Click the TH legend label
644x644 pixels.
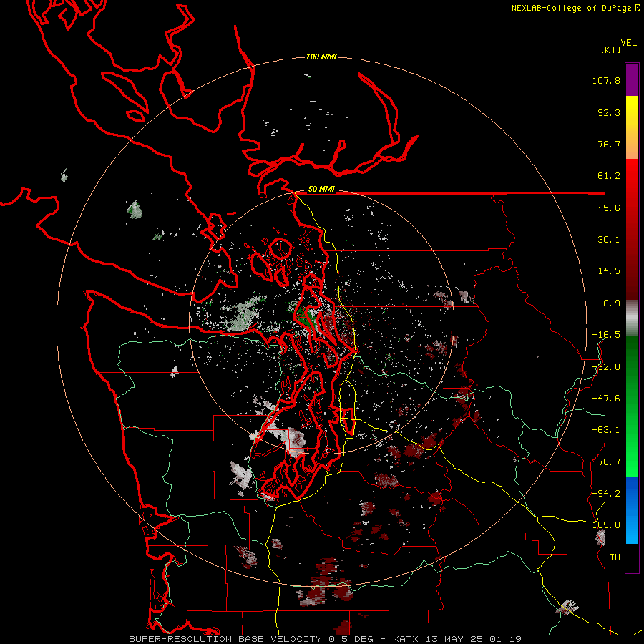615,557
